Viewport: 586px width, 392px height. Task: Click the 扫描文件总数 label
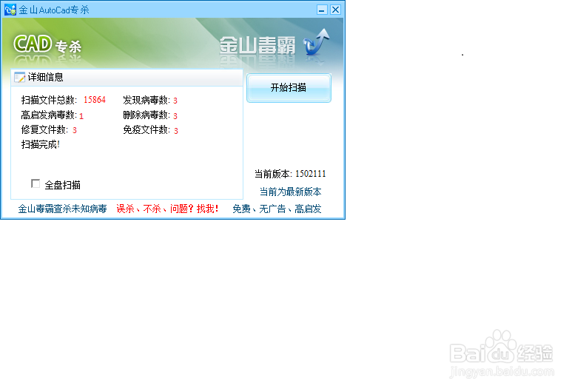[x=49, y=100]
